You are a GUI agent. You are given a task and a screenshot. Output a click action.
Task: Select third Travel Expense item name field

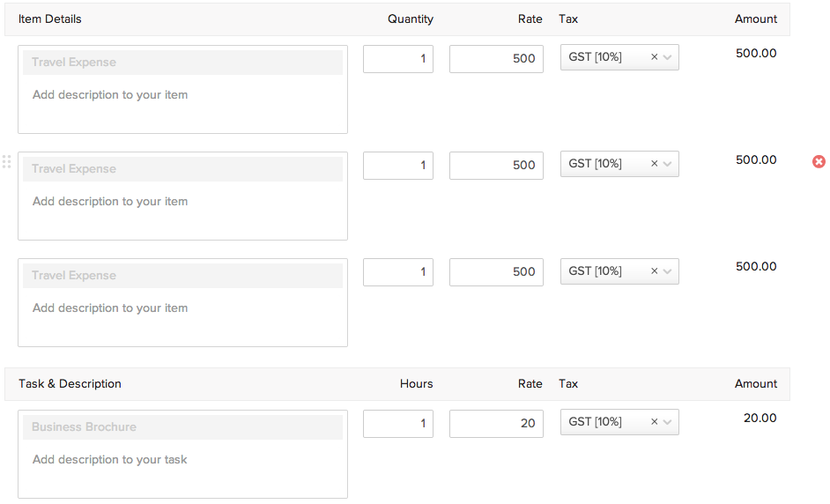click(182, 276)
